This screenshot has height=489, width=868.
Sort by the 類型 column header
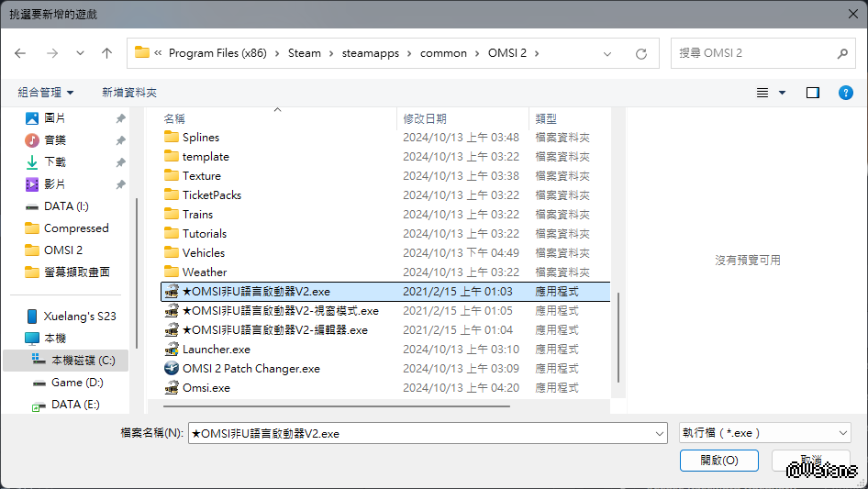point(546,118)
